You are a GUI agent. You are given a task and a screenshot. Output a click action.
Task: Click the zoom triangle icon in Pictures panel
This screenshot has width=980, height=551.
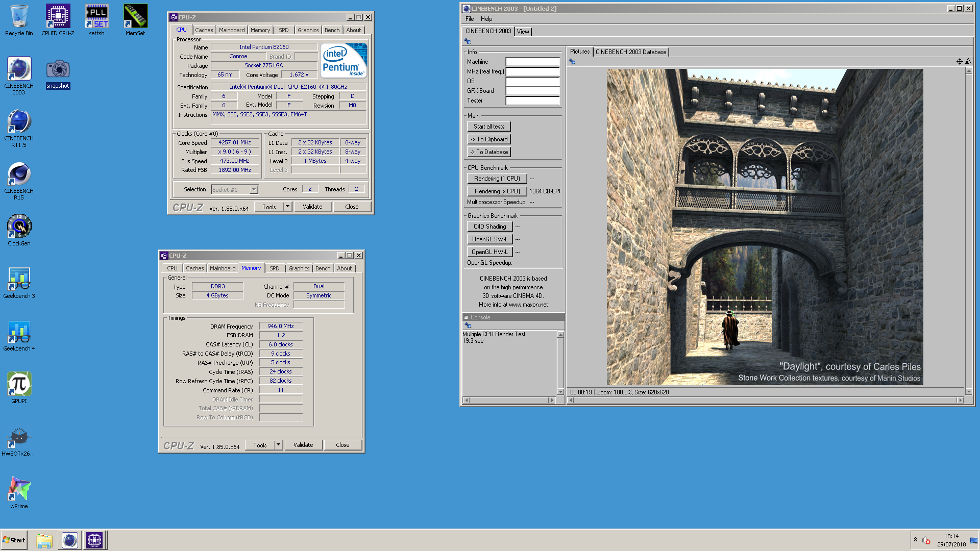[x=968, y=62]
